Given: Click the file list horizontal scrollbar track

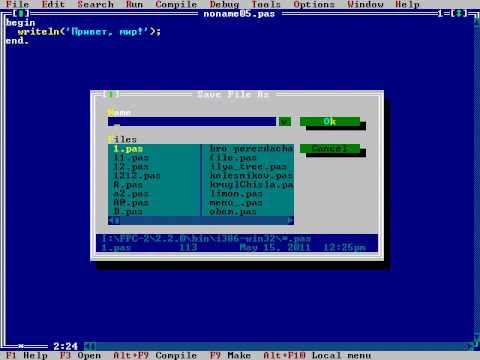Looking at the screenshot, I should [201, 220].
